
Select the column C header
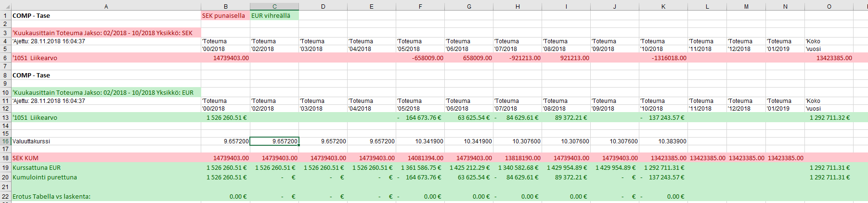(x=274, y=6)
